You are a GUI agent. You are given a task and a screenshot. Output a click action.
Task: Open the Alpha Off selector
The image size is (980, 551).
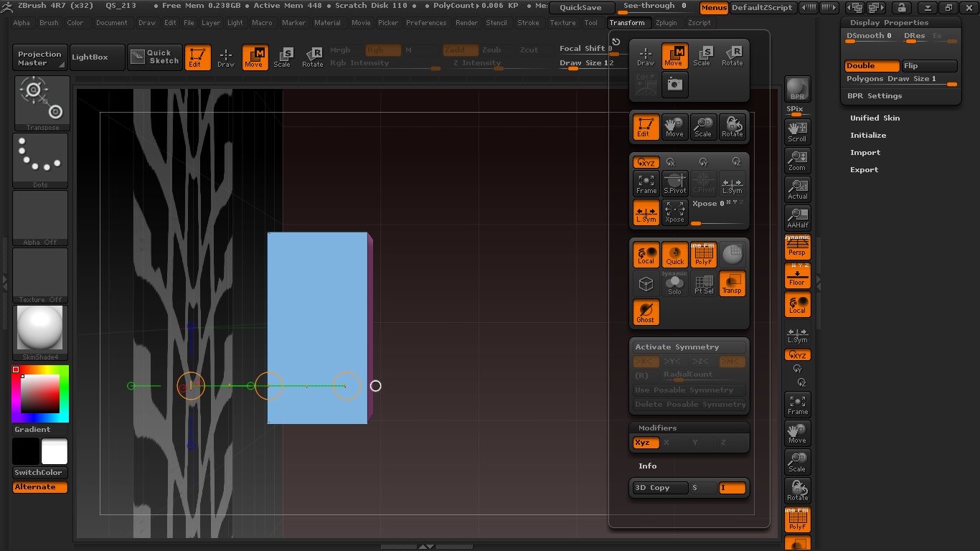(40, 218)
